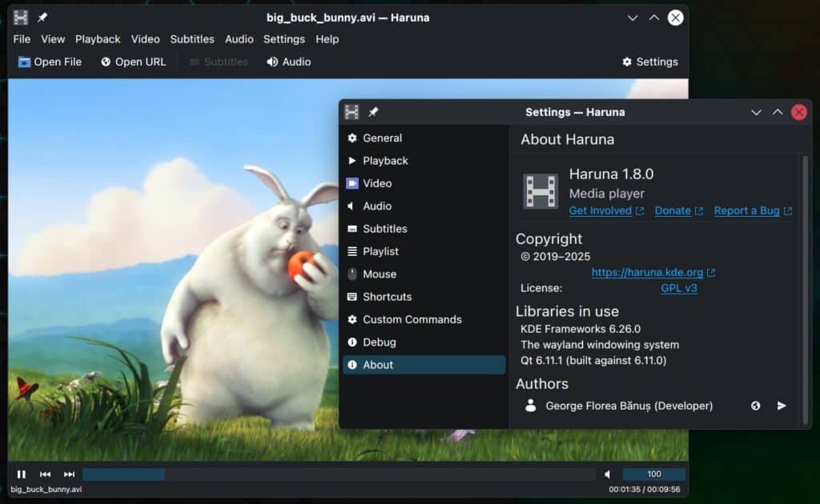Select Audio settings page
The width and height of the screenshot is (820, 504).
[424, 206]
